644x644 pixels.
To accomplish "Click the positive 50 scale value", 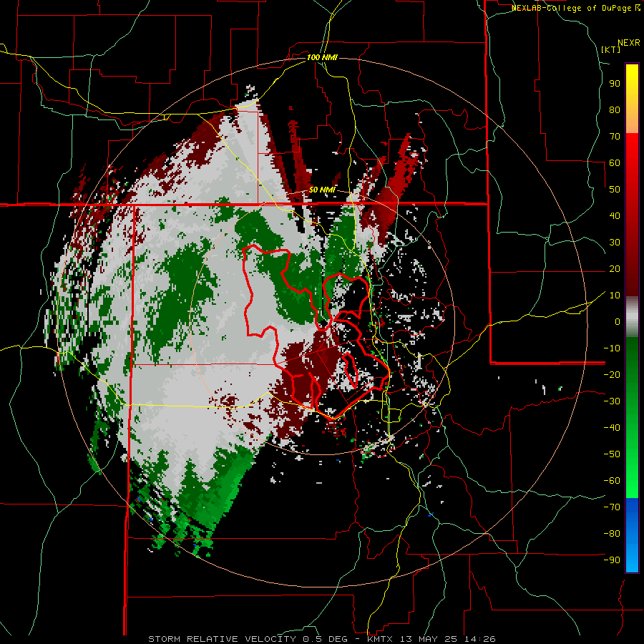I will (x=615, y=190).
